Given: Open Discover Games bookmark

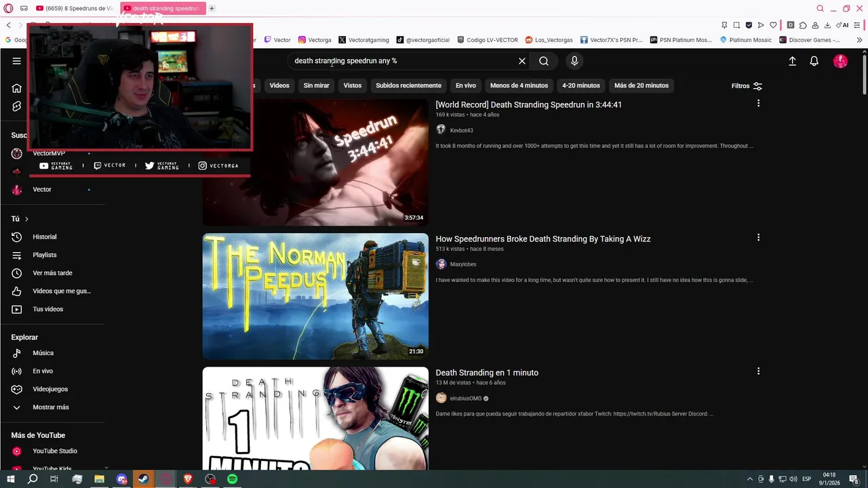Looking at the screenshot, I should 810,40.
